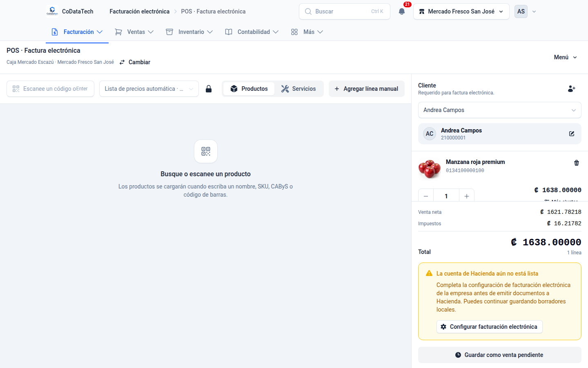
Task: Open the Facturación menu
Action: click(77, 32)
